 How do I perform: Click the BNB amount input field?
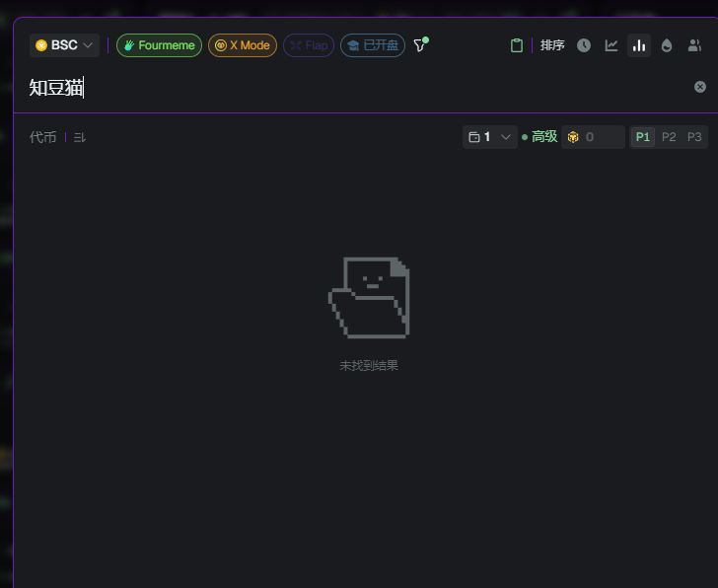click(x=593, y=137)
